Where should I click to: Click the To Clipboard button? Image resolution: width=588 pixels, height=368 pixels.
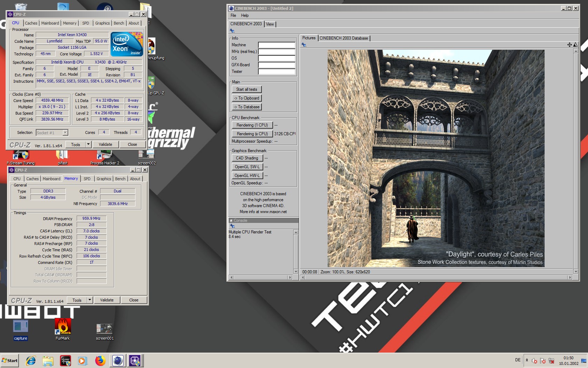(x=247, y=98)
